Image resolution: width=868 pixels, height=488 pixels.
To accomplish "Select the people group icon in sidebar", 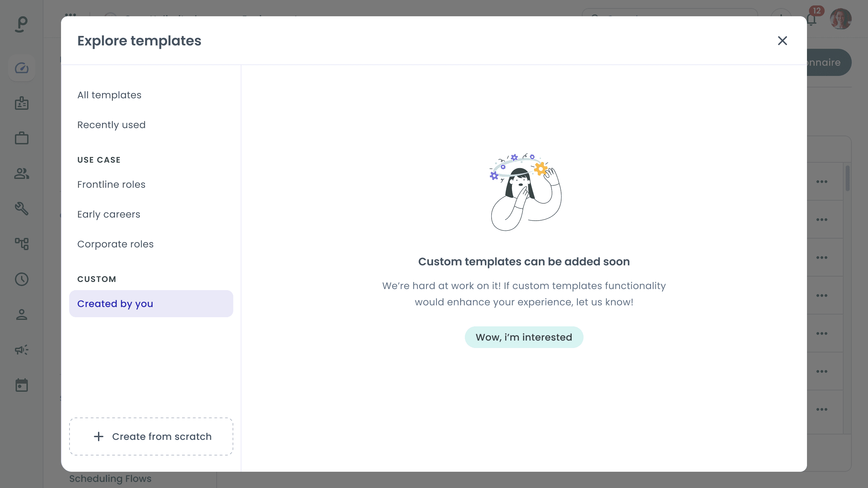I will (x=22, y=174).
